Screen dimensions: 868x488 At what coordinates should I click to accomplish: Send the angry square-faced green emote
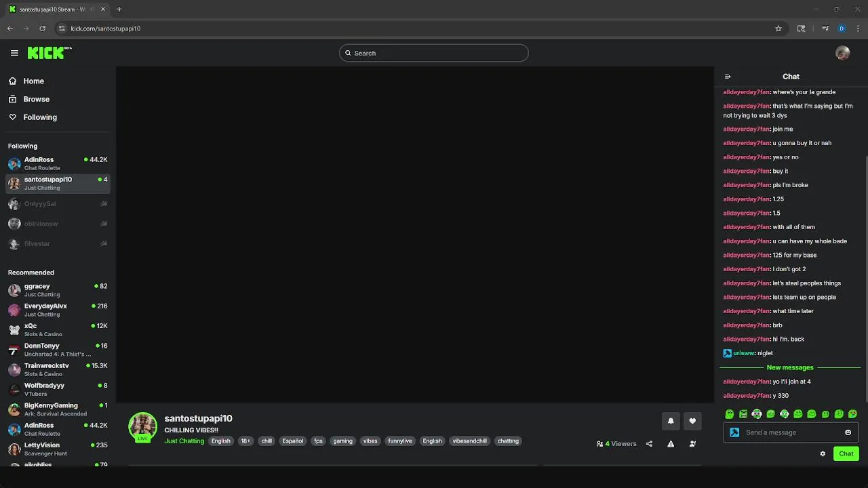click(x=743, y=414)
